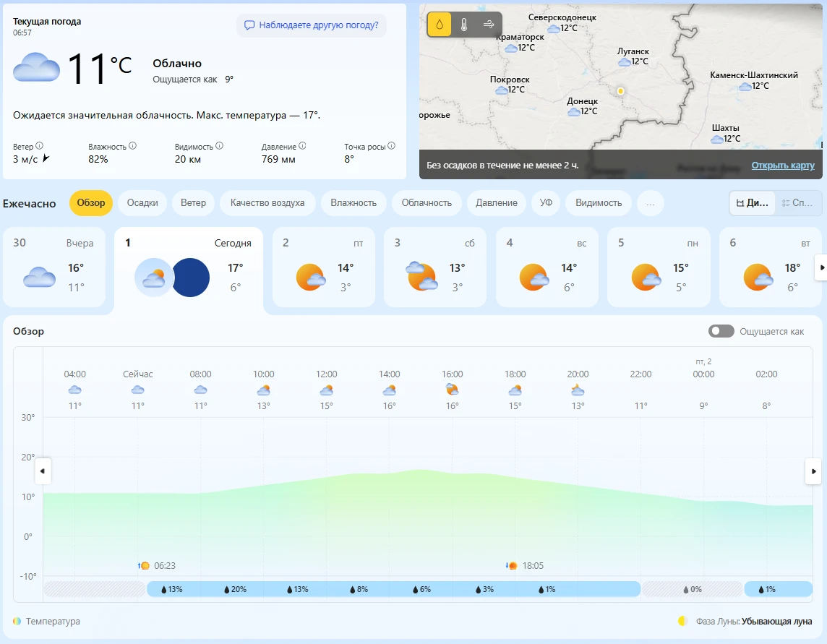Screen dimensions: 827x644
Task: Click the 769 мм pressure value
Action: 278,159
